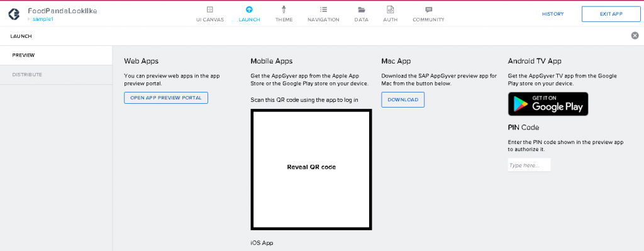644x251 pixels.
Task: Open the Auth file icon
Action: click(x=390, y=9)
